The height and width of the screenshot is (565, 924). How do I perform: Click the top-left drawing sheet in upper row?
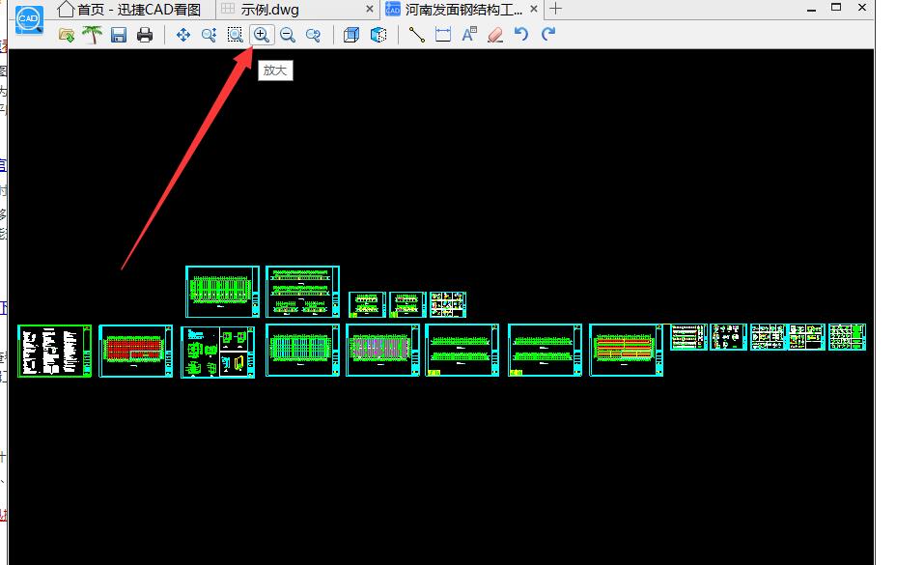[x=222, y=292]
